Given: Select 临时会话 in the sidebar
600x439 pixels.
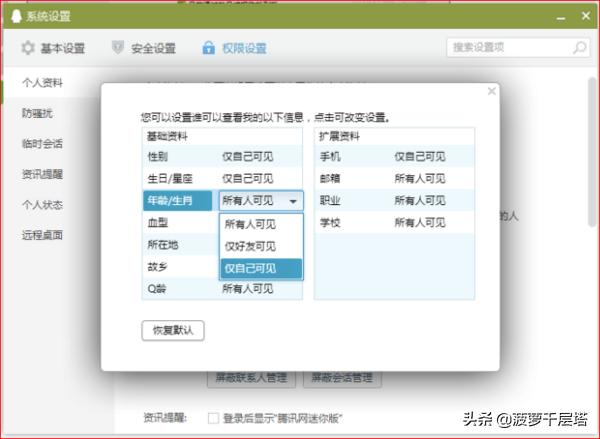Looking at the screenshot, I should [42, 144].
